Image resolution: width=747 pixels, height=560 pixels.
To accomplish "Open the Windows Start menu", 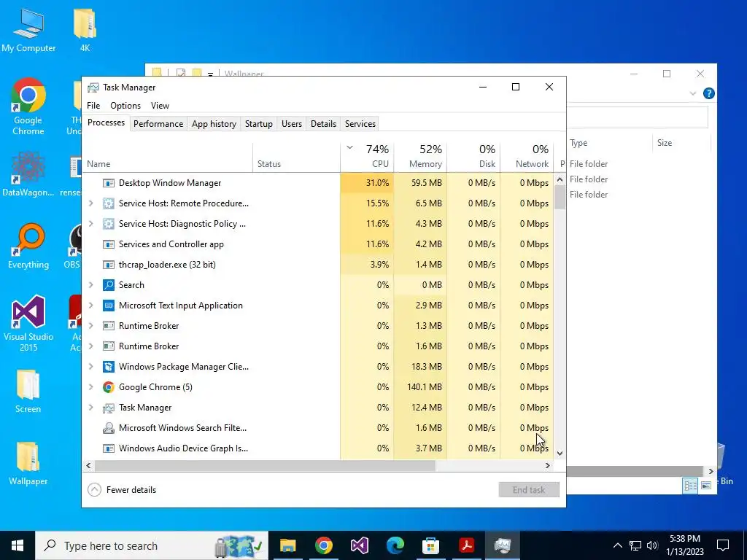I will pyautogui.click(x=18, y=545).
